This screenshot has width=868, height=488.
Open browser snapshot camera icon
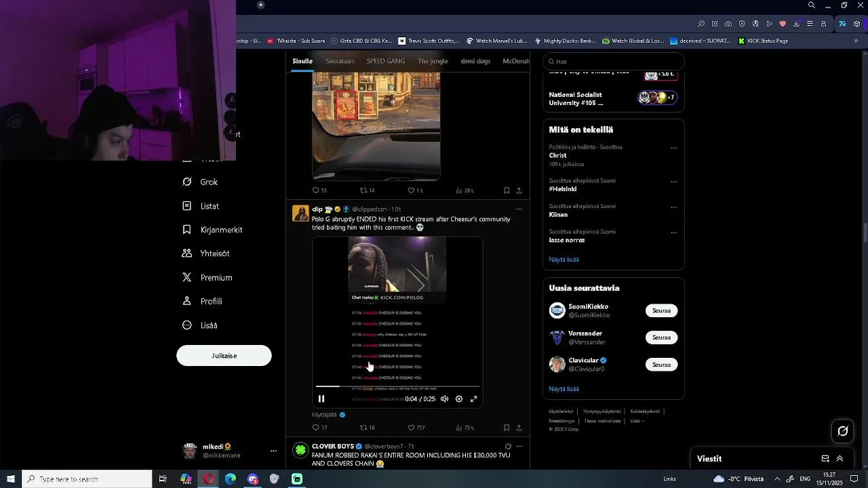[x=728, y=24]
